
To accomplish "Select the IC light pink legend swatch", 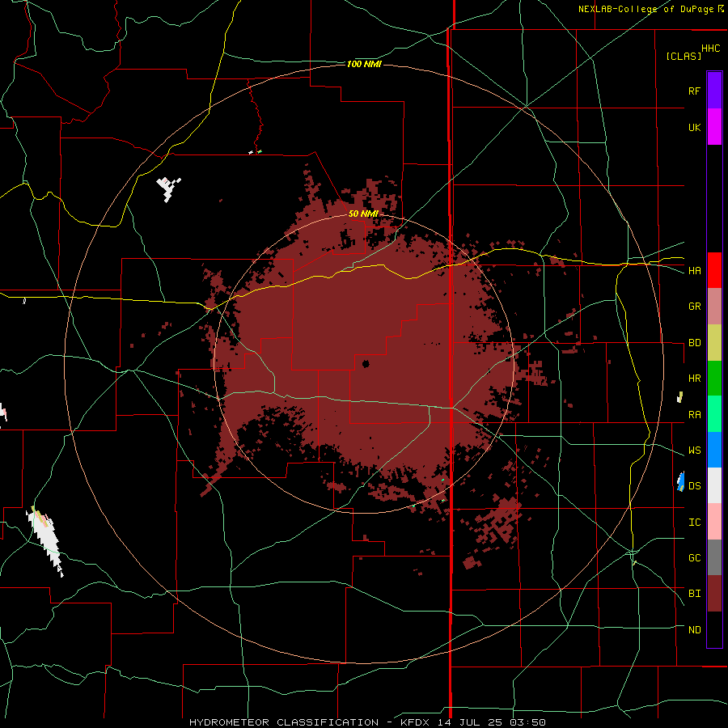I will pos(714,522).
